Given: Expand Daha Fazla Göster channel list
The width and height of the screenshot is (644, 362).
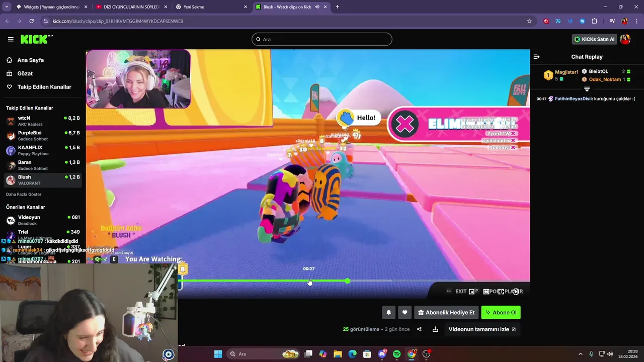Looking at the screenshot, I should point(24,194).
